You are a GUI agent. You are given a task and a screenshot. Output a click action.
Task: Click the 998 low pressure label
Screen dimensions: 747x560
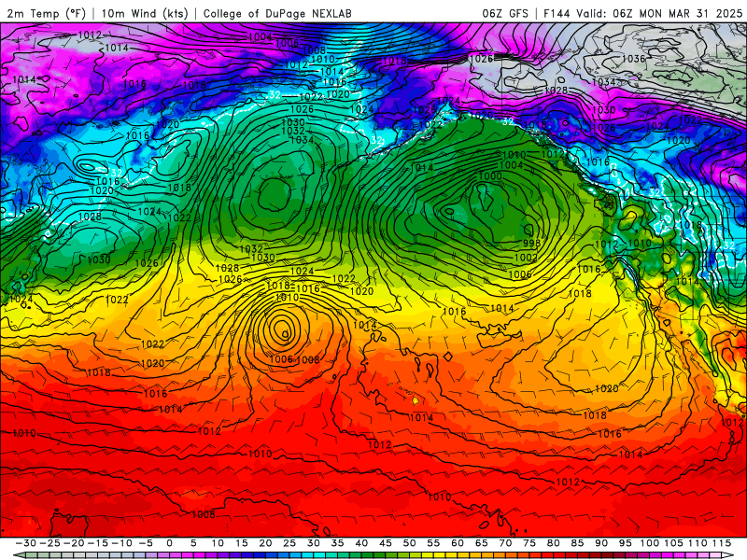click(x=531, y=243)
